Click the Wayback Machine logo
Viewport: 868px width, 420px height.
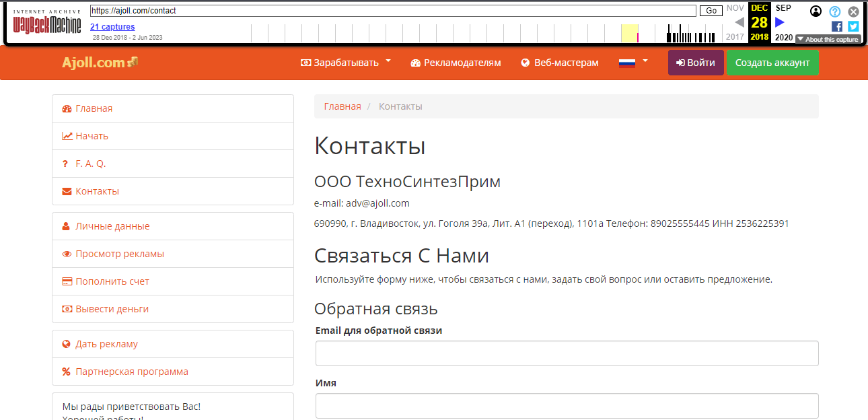click(47, 24)
